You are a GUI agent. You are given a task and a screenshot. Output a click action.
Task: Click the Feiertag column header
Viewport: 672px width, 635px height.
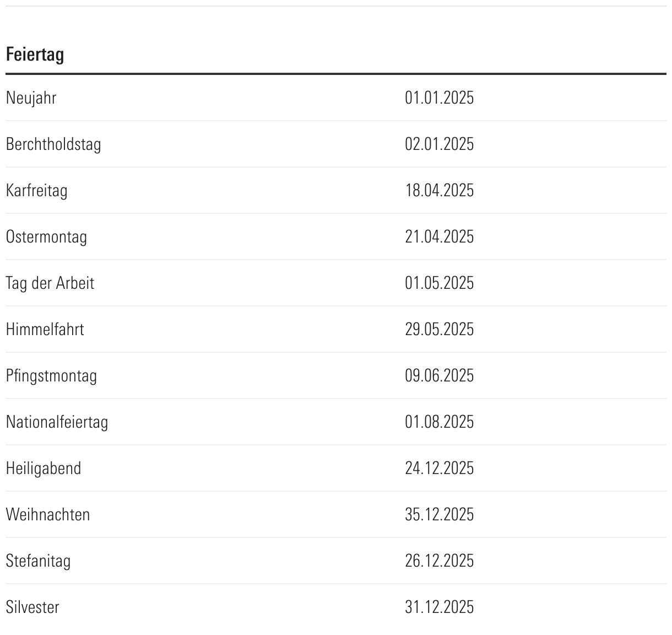point(35,55)
